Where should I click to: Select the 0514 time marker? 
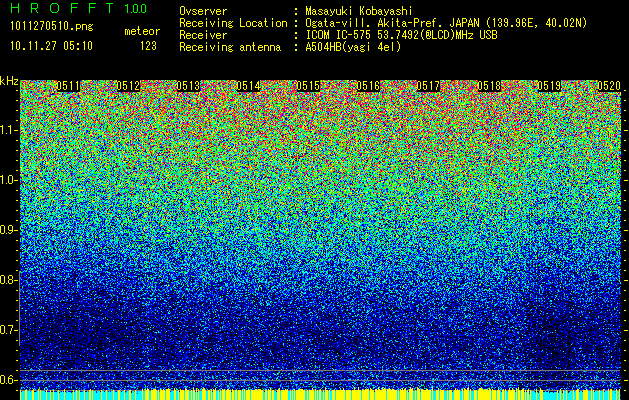(248, 86)
